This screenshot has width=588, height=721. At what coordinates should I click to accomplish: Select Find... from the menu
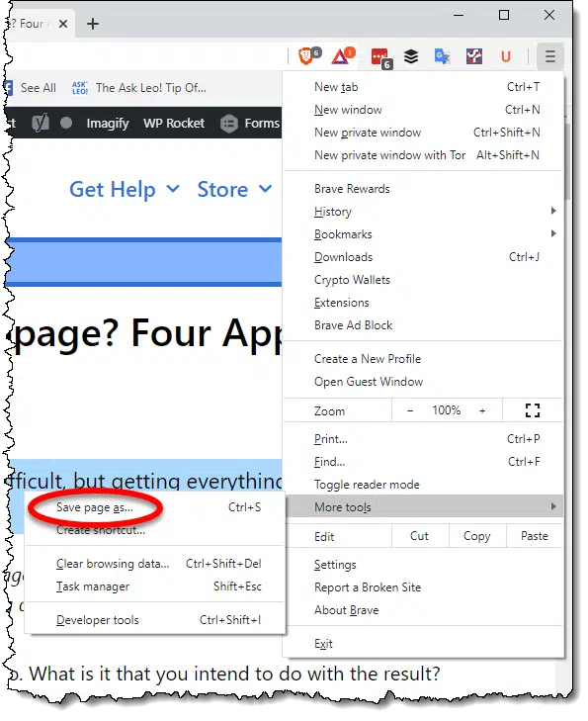(x=423, y=462)
